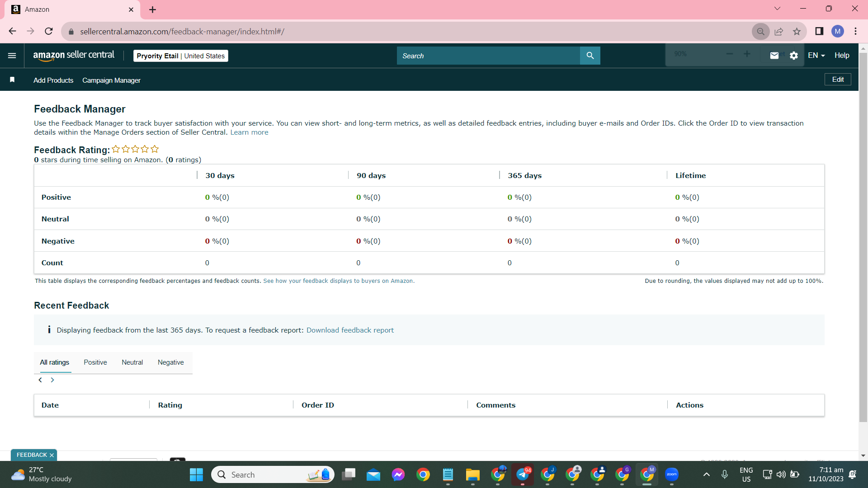The image size is (868, 488).
Task: Go to previous feedback page arrow
Action: (x=40, y=380)
